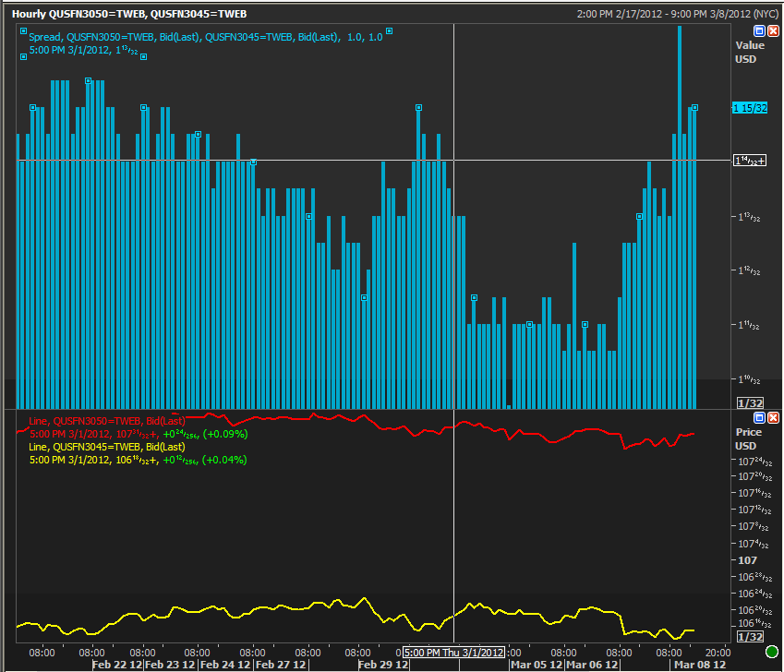
Task: Click the crosshair 1 14/32+ axis value box
Action: (749, 161)
